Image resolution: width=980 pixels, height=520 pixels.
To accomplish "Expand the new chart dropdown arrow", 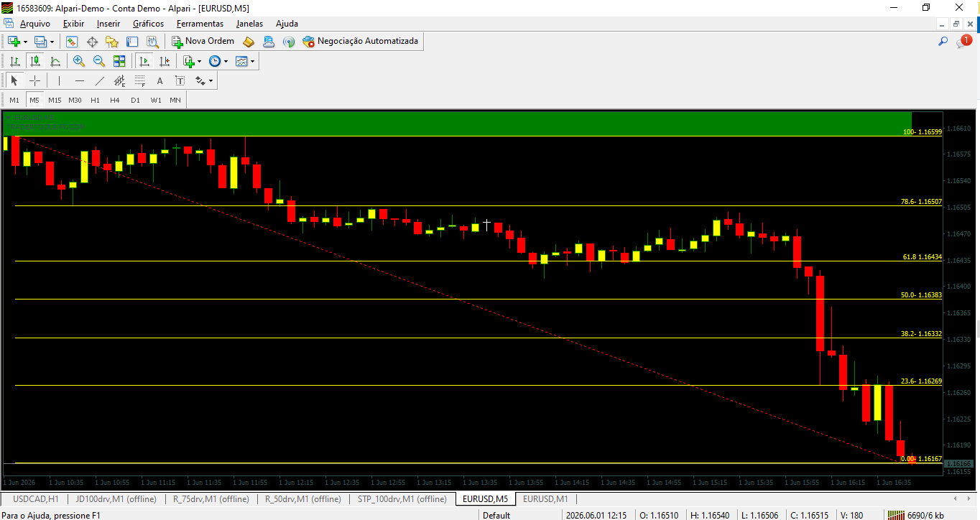I will coord(25,42).
